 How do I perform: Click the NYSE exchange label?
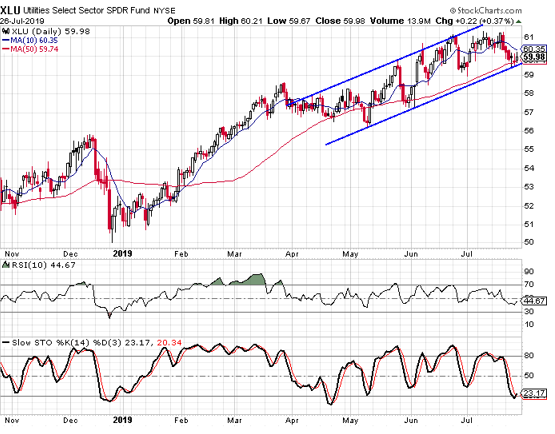coord(164,11)
